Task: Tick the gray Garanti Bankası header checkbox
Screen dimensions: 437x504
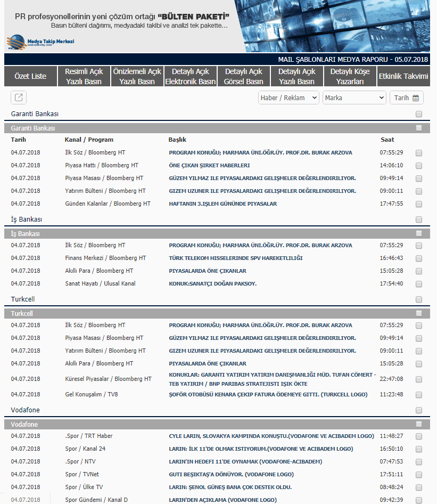Action: click(419, 128)
